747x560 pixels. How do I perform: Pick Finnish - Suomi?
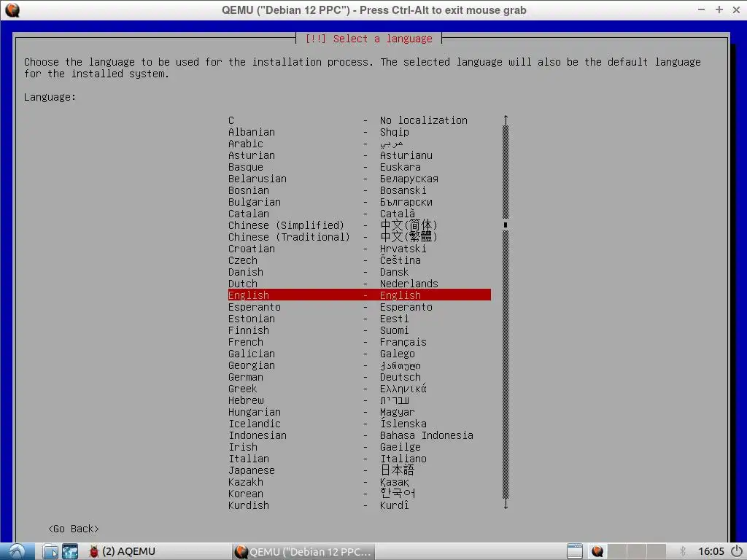(359, 330)
